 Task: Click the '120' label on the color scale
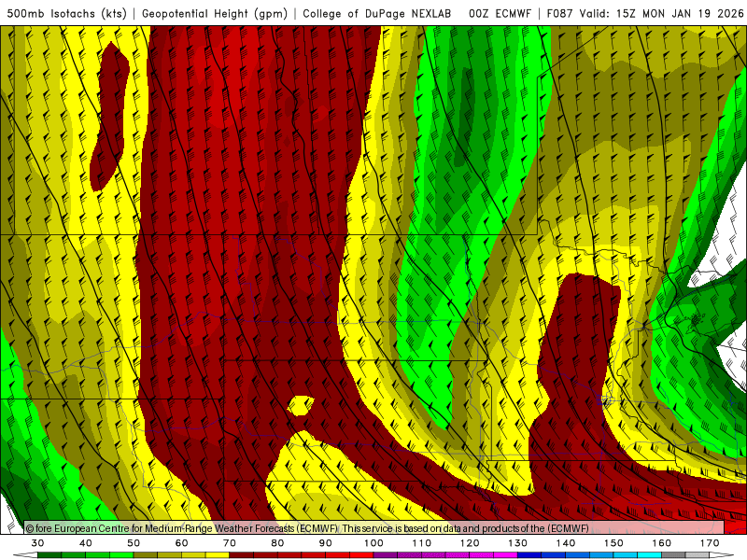(x=470, y=543)
